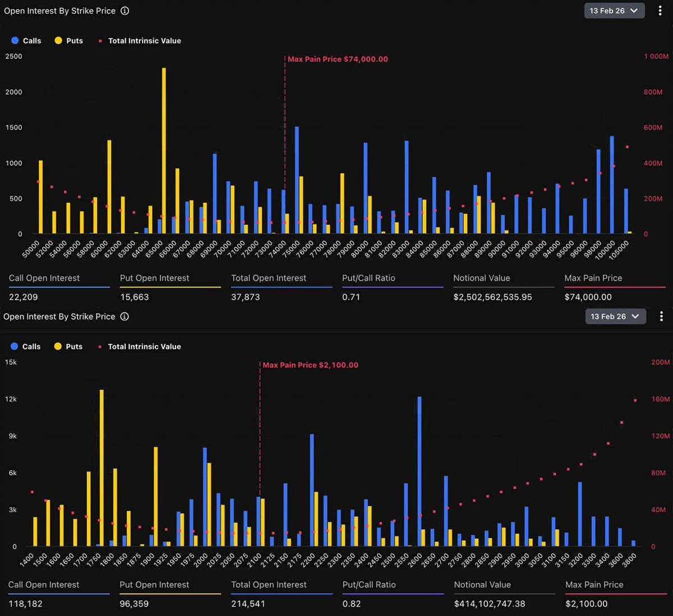Click info icon beside top chart title
Screen dimensions: 673x616
[x=125, y=11]
